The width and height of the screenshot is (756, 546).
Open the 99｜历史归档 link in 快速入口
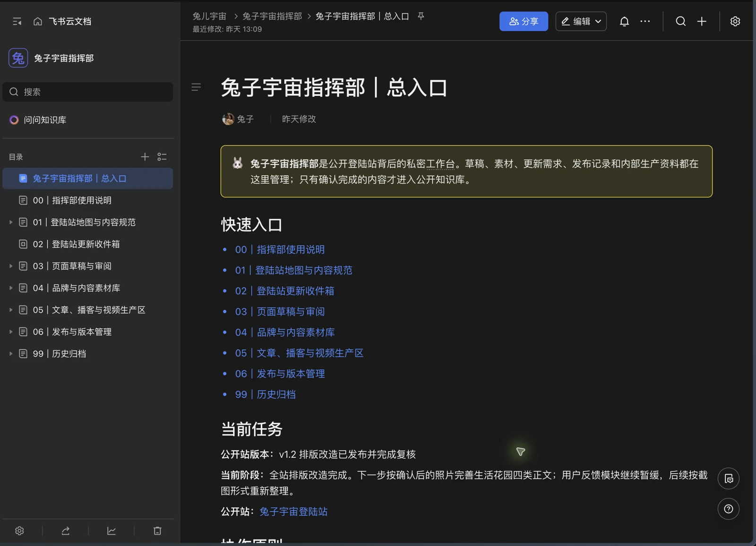[x=266, y=394]
